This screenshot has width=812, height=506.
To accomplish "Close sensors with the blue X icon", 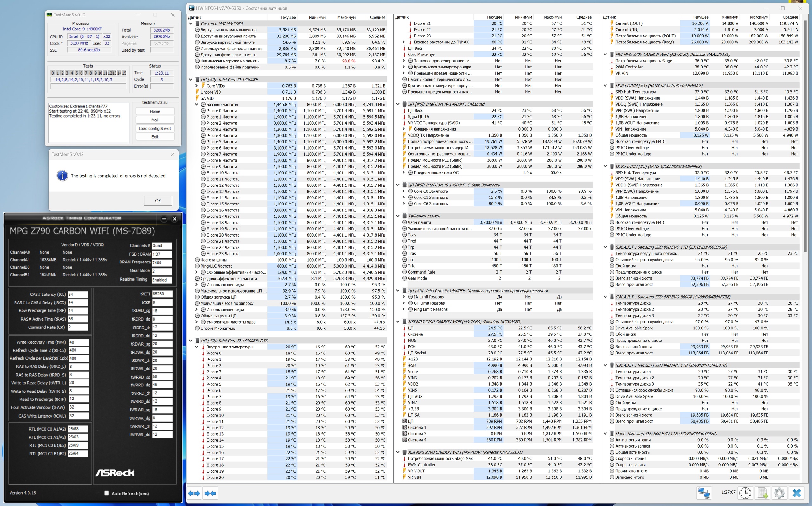I will (x=797, y=493).
